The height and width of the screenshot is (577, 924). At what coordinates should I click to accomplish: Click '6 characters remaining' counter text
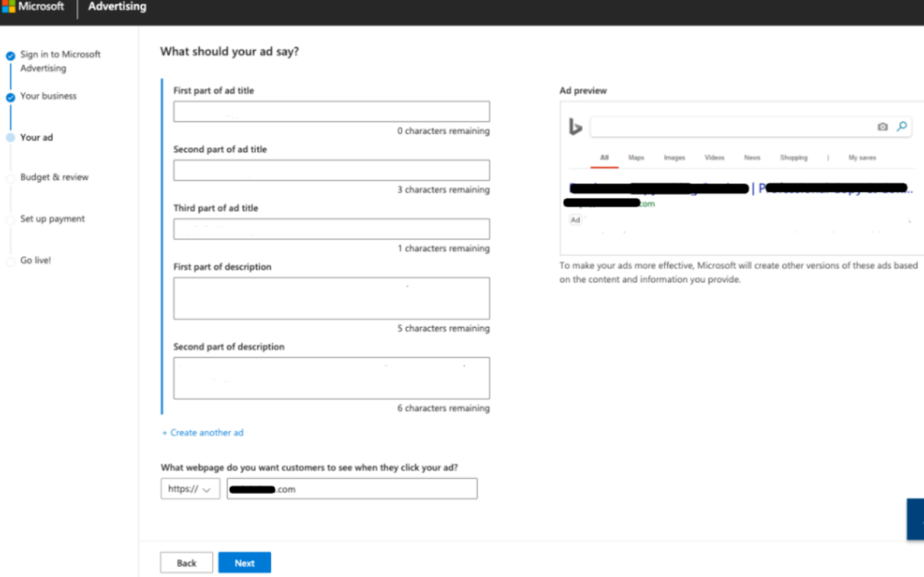tap(443, 409)
